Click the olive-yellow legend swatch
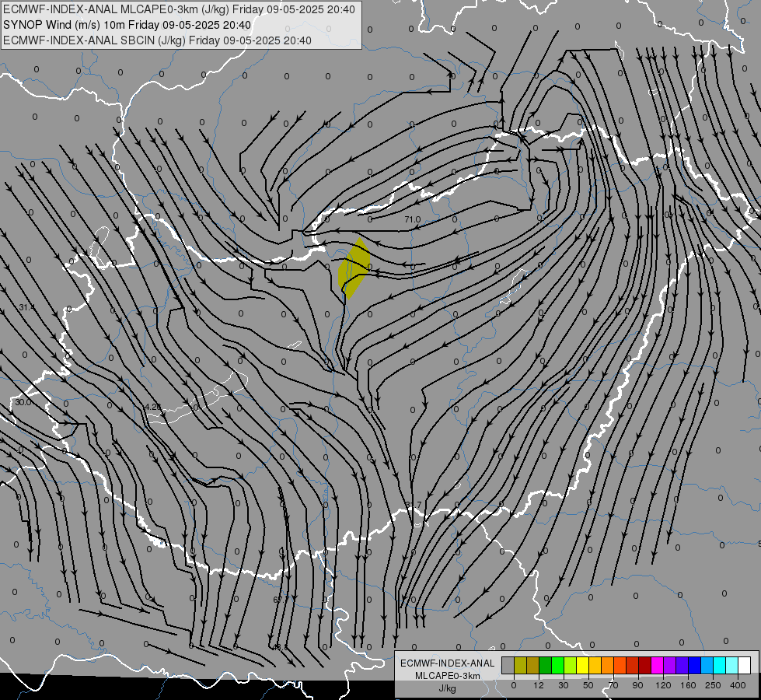The width and height of the screenshot is (761, 700). (520, 665)
